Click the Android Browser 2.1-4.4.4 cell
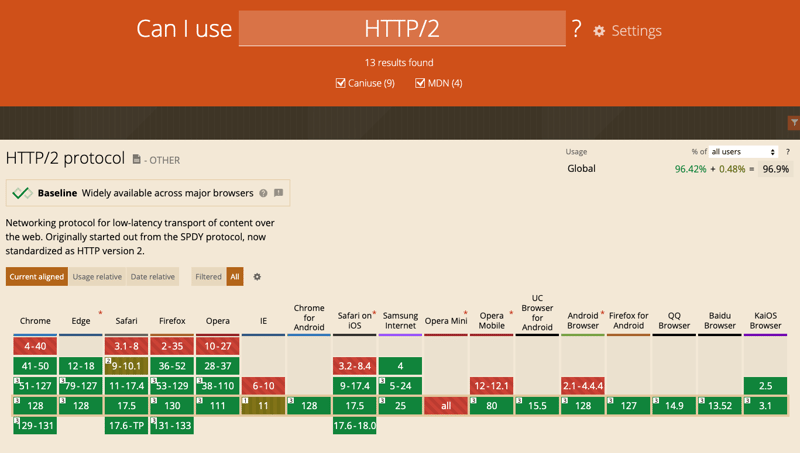This screenshot has height=453, width=800. [583, 386]
